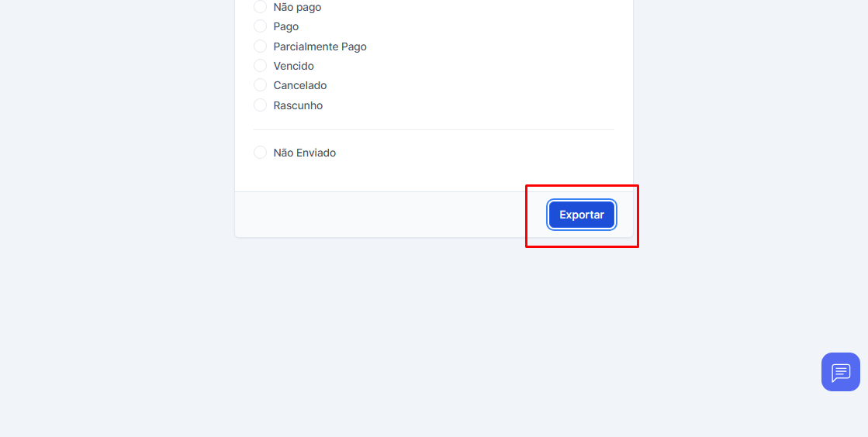The width and height of the screenshot is (868, 437).
Task: Click the Parcialmente Pago label text
Action: click(320, 46)
